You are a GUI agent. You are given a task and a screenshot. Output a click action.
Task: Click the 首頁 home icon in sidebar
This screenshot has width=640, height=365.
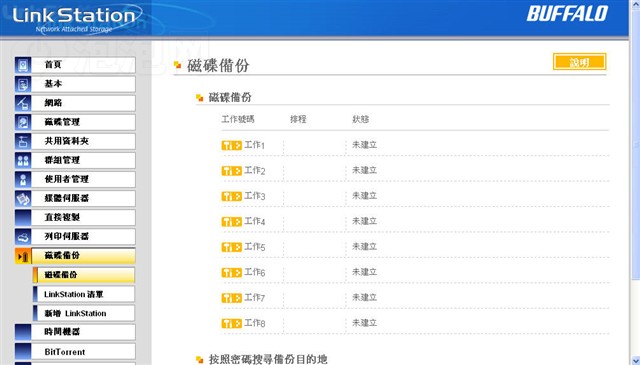pyautogui.click(x=23, y=65)
